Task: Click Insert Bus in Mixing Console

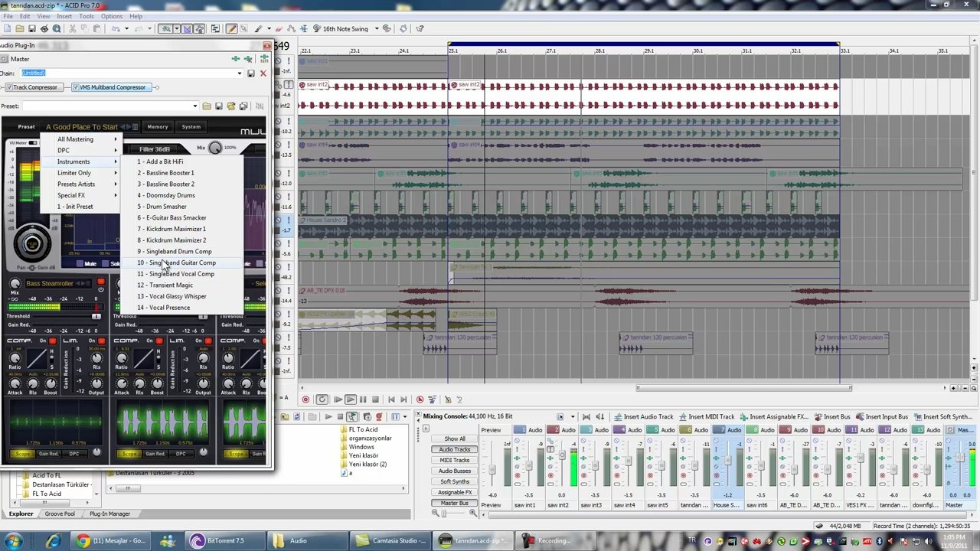Action: [x=831, y=416]
